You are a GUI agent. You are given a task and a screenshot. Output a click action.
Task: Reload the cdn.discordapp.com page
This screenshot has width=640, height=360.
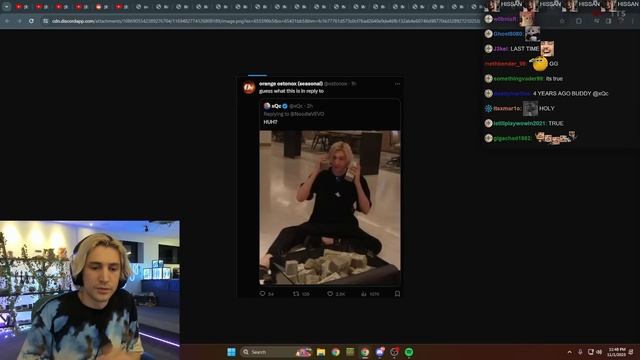coord(31,21)
